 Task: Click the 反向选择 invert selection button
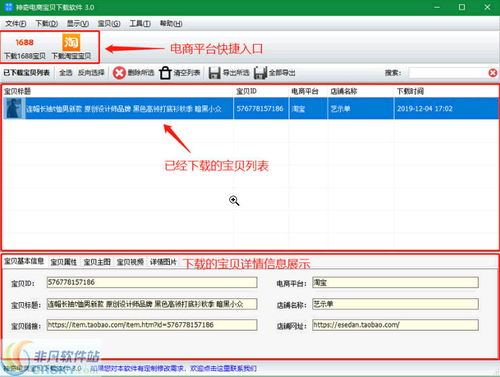91,73
